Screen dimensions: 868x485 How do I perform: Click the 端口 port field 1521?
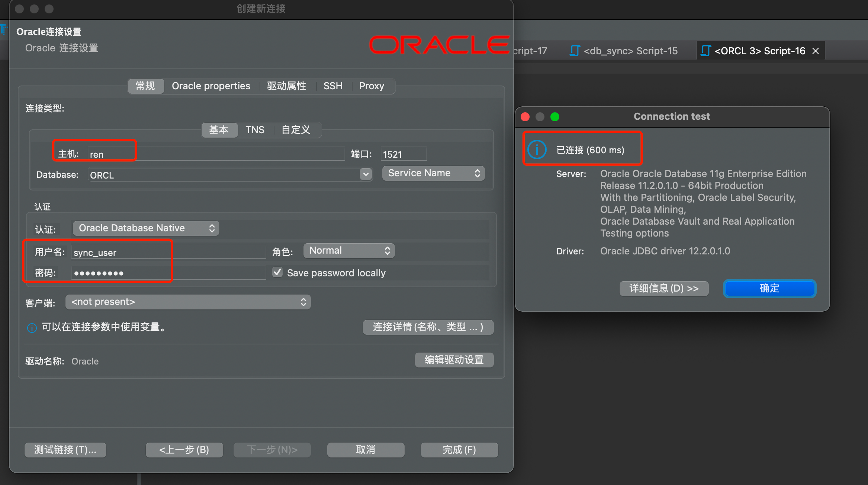point(404,154)
